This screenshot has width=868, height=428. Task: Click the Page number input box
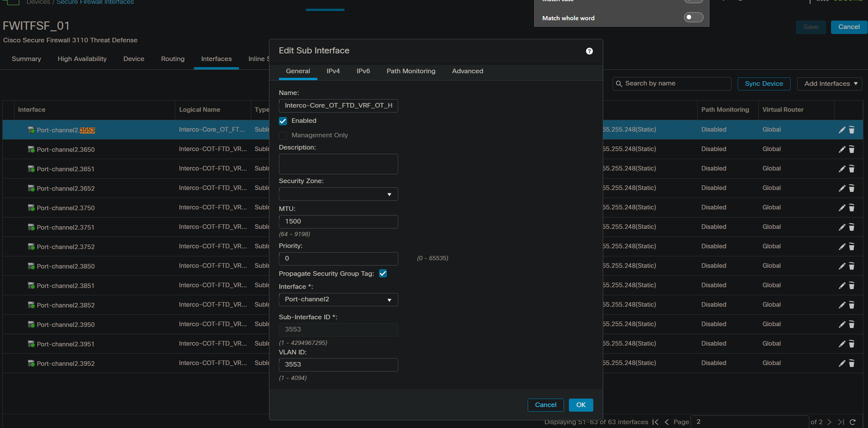pyautogui.click(x=749, y=422)
